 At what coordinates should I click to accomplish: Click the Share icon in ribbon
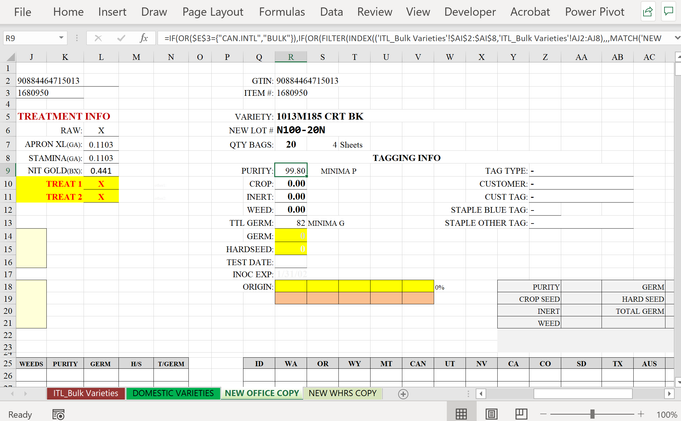click(648, 12)
